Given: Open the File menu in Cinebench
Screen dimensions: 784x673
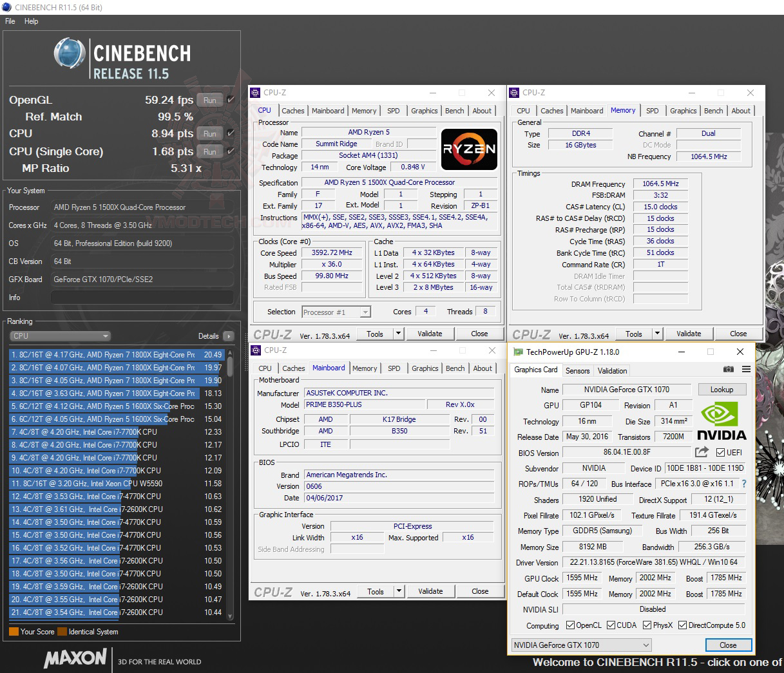Looking at the screenshot, I should tap(10, 21).
